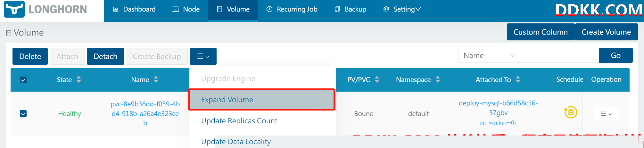
Task: Sort by Name column arrows
Action: click(x=156, y=79)
